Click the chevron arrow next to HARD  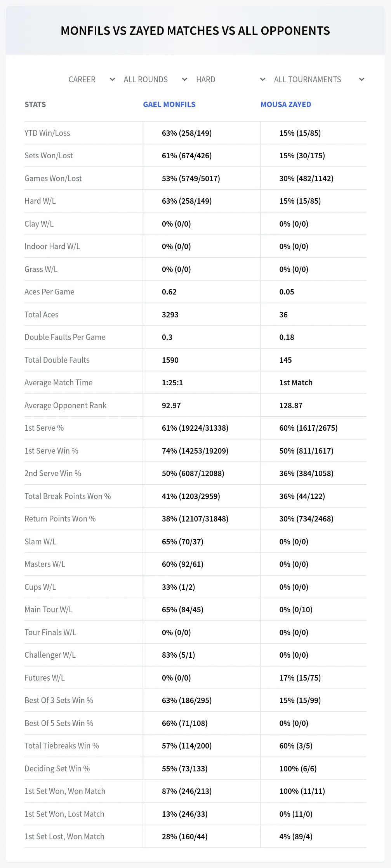pos(263,80)
